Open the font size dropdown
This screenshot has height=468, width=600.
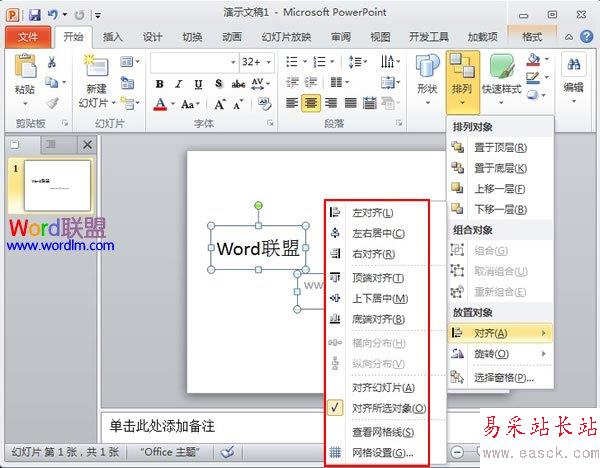(269, 62)
